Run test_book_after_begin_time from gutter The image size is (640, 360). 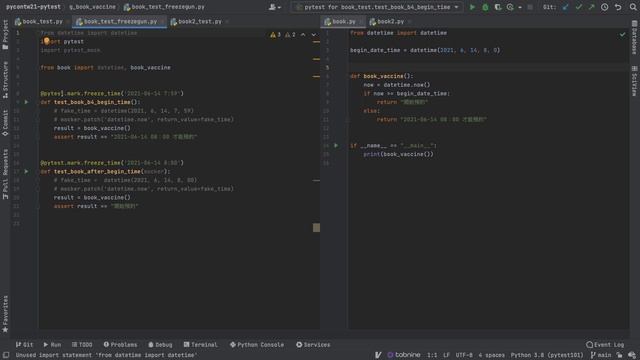click(x=27, y=171)
